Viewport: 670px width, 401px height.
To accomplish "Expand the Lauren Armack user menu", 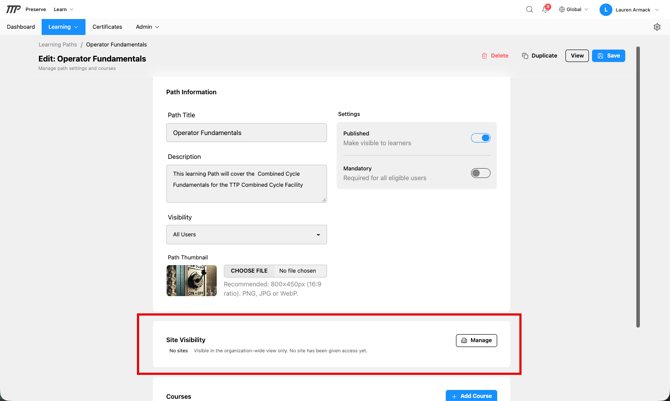I will (629, 9).
